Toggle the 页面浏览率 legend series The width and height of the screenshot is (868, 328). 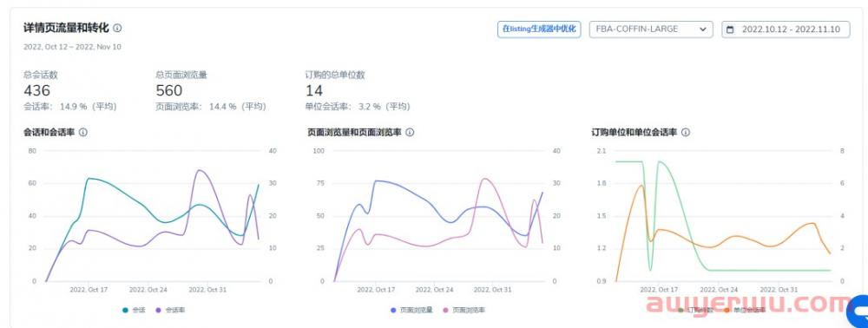point(464,310)
